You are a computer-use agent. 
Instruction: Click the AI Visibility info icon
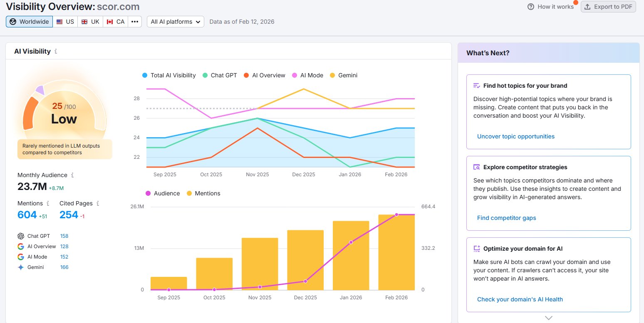56,52
